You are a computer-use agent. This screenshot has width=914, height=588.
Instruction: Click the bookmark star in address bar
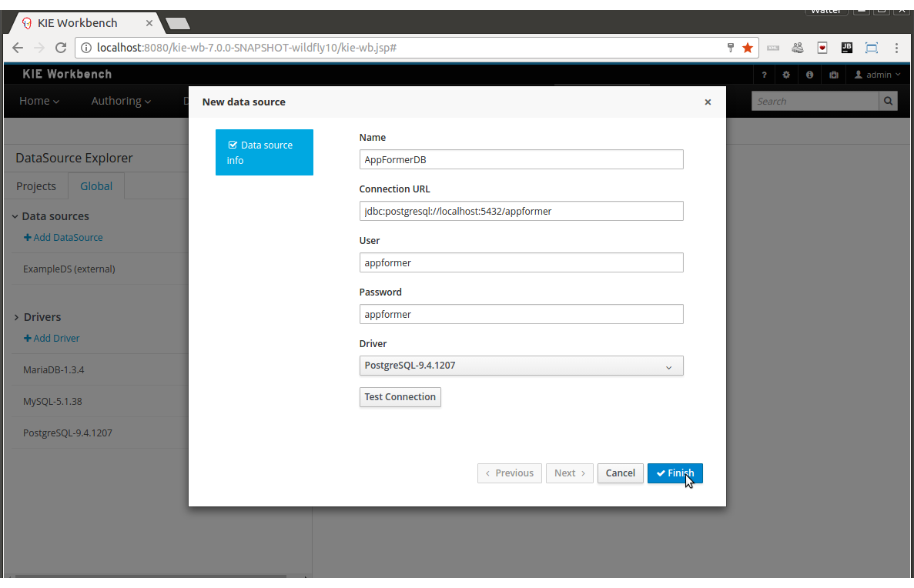tap(747, 48)
